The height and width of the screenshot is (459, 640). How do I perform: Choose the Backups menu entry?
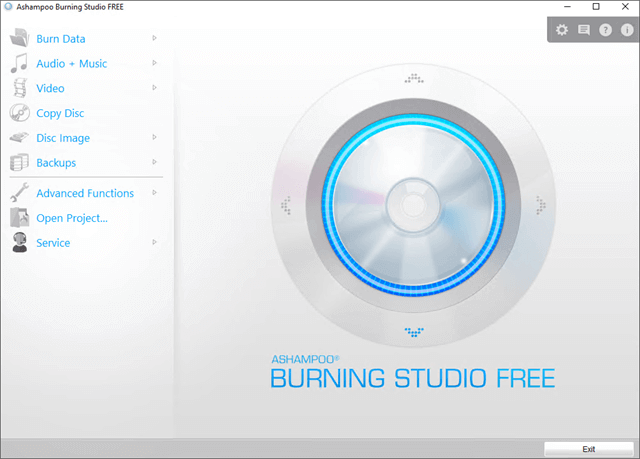[56, 163]
